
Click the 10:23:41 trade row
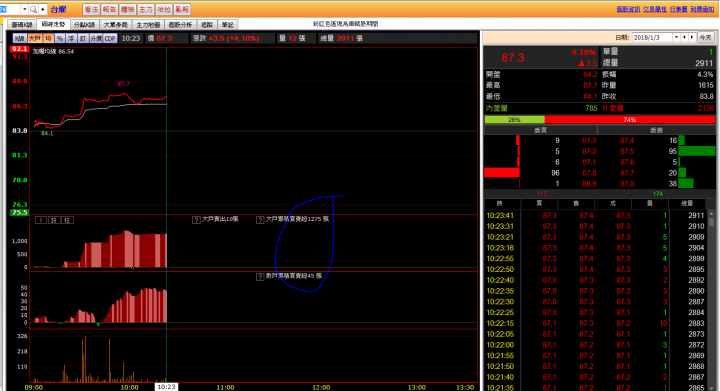pyautogui.click(x=596, y=215)
